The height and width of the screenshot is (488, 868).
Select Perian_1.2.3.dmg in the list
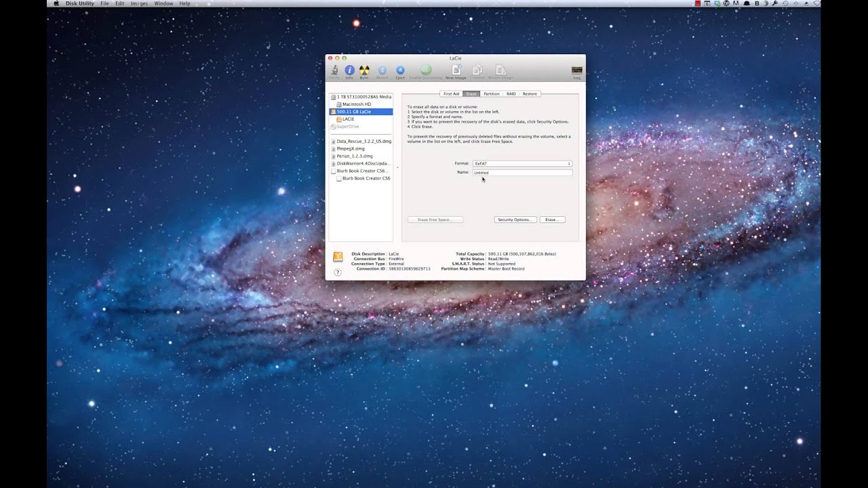[361, 156]
